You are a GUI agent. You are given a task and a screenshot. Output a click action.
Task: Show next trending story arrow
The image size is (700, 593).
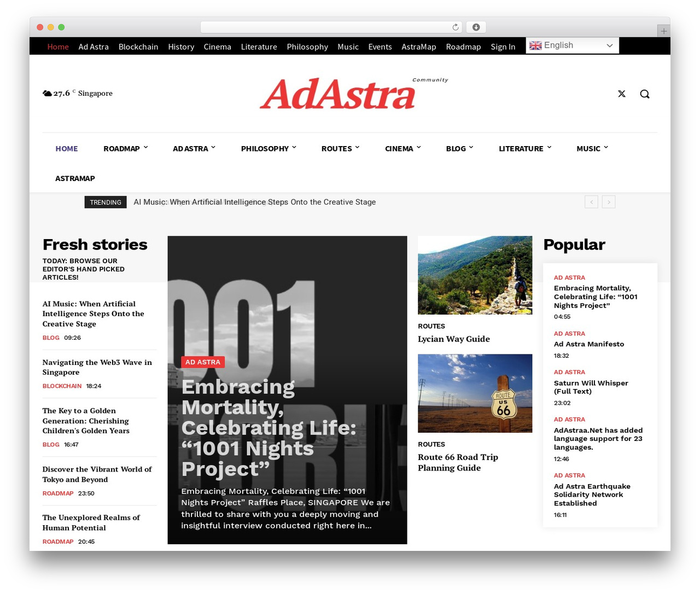(x=609, y=202)
